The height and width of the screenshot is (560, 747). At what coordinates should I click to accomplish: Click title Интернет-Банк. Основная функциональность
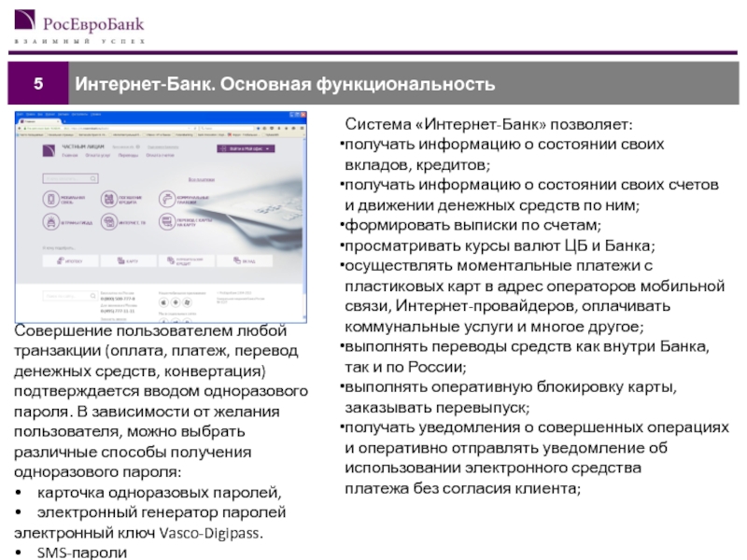pyautogui.click(x=285, y=84)
